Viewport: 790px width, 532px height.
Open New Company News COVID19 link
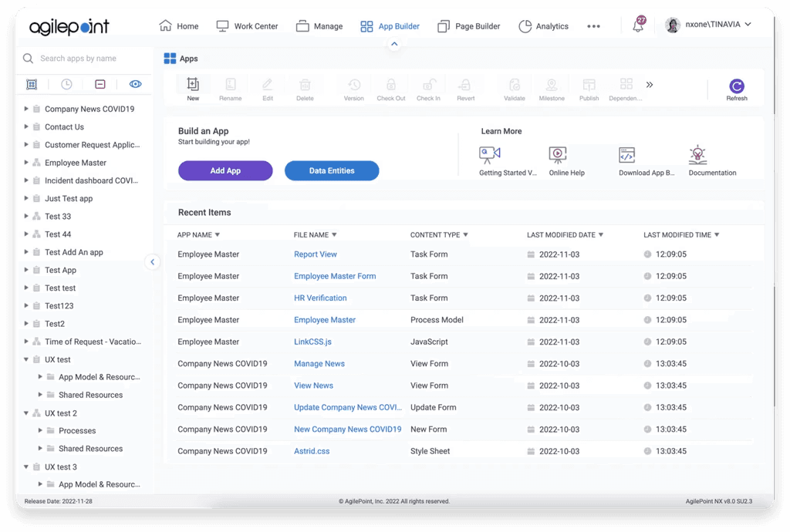click(x=348, y=429)
